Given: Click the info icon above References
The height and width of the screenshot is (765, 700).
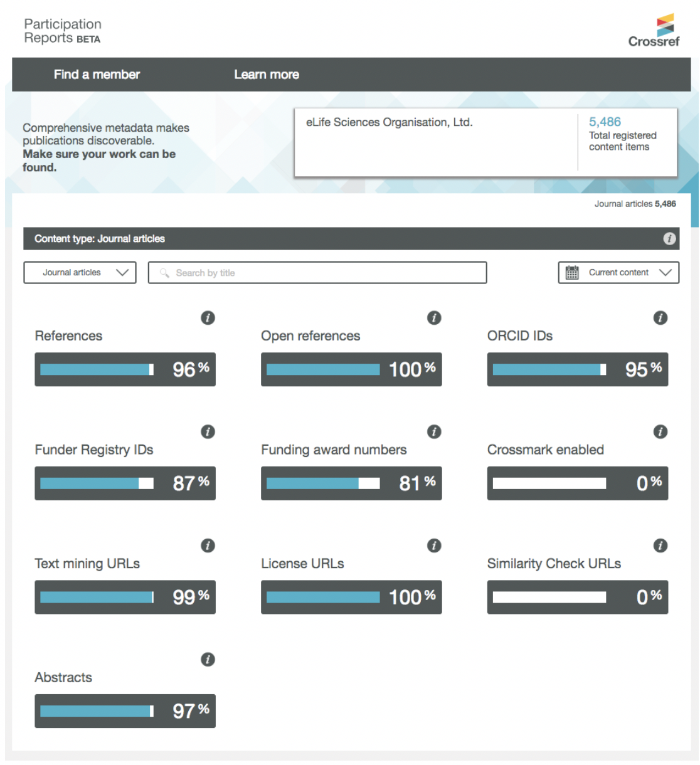Looking at the screenshot, I should pyautogui.click(x=207, y=318).
